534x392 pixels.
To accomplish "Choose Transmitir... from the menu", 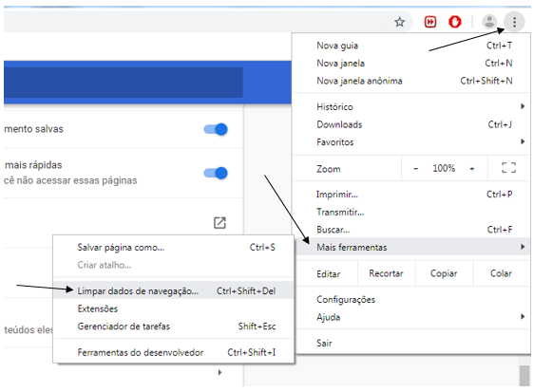I will click(x=412, y=212).
